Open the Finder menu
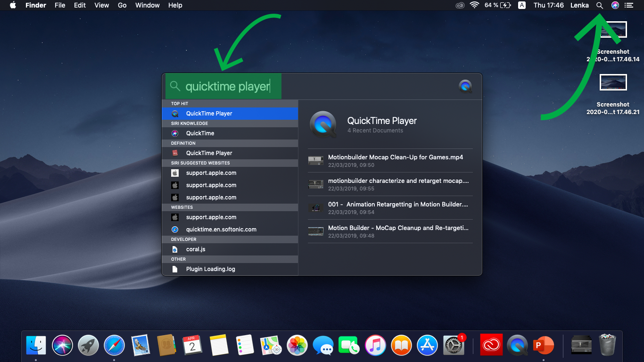644x362 pixels. coord(35,5)
